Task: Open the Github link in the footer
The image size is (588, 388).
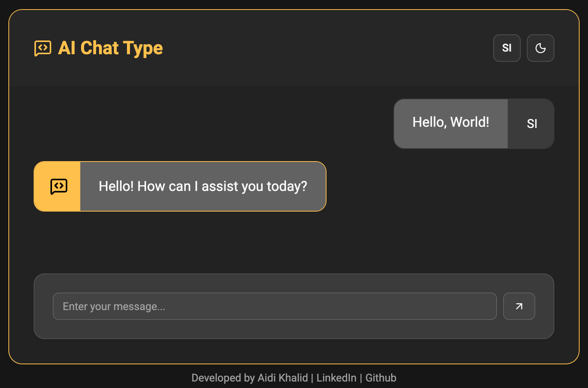Action: tap(381, 378)
